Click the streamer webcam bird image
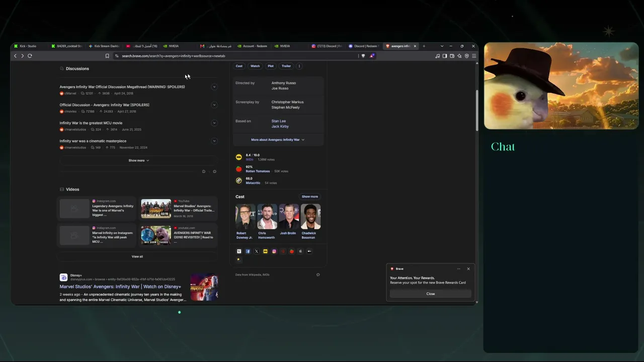The height and width of the screenshot is (362, 644). pyautogui.click(x=561, y=86)
